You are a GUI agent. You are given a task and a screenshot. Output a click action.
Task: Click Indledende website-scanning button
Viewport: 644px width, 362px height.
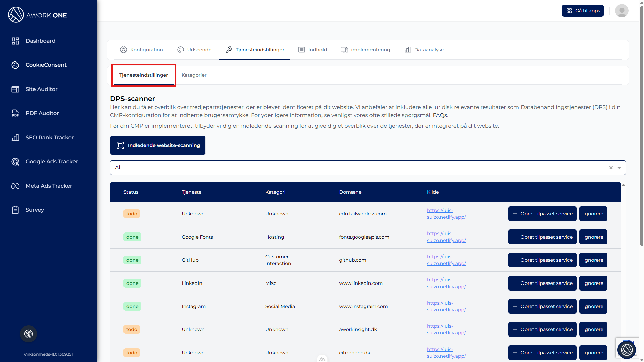(x=158, y=145)
